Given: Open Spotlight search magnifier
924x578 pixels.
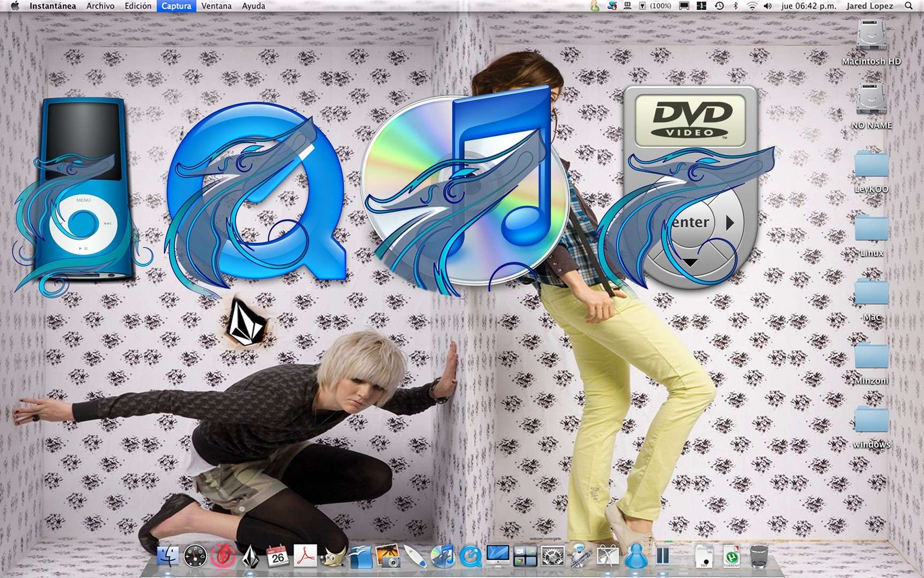Looking at the screenshot, I should pos(908,6).
